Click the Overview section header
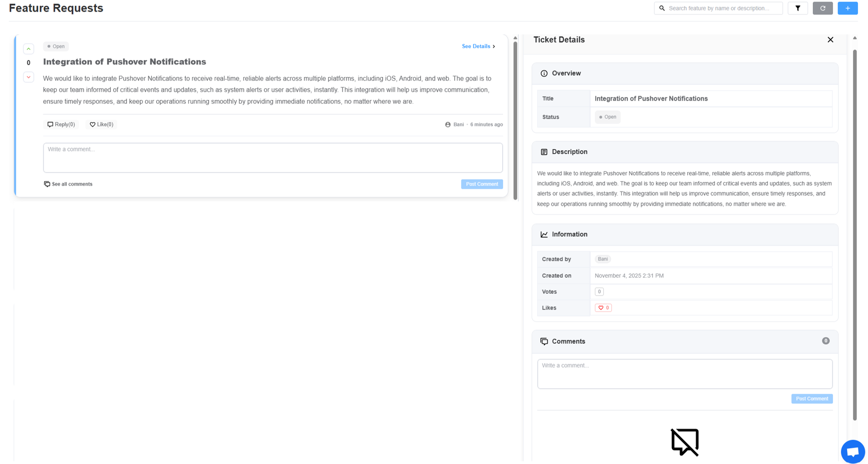This screenshot has width=868, height=464. click(x=566, y=73)
